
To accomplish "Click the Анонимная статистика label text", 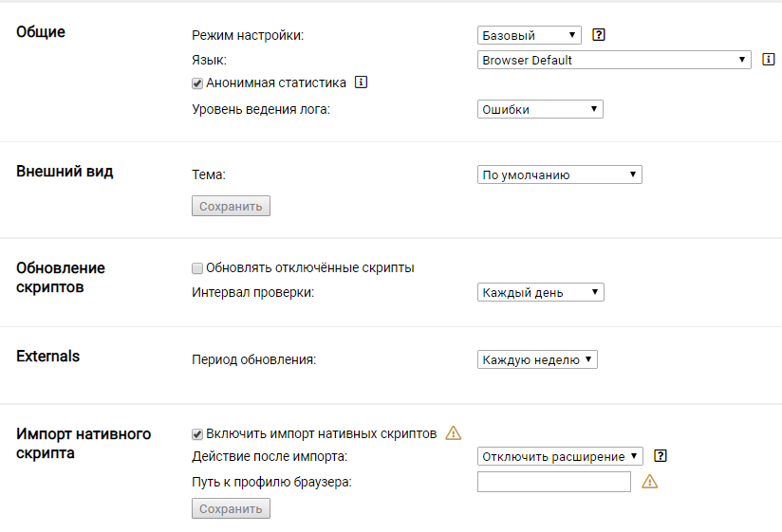I will tap(276, 83).
